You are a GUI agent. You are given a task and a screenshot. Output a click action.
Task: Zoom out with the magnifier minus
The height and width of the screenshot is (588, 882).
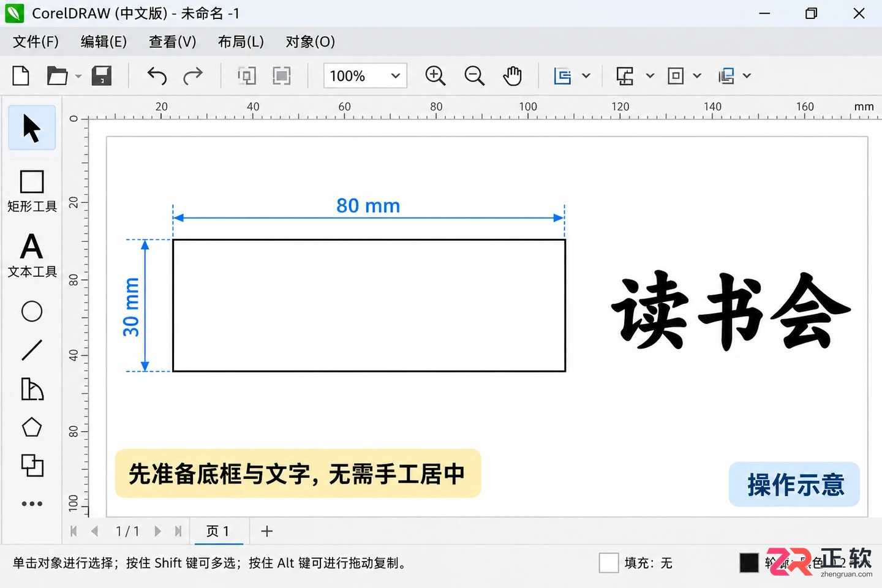474,76
